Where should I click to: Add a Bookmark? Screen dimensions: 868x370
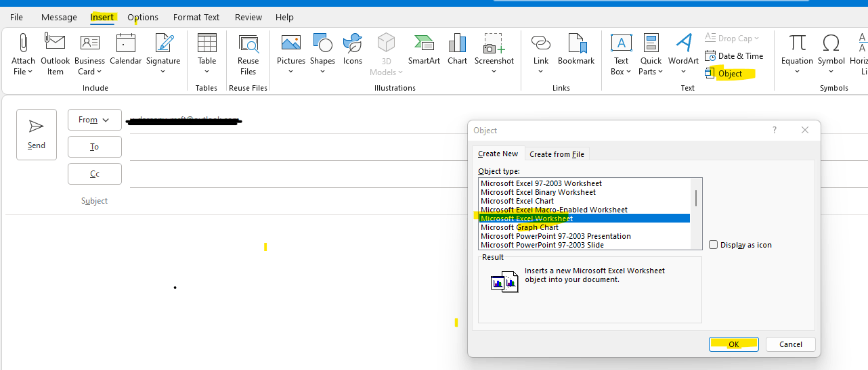(576, 49)
